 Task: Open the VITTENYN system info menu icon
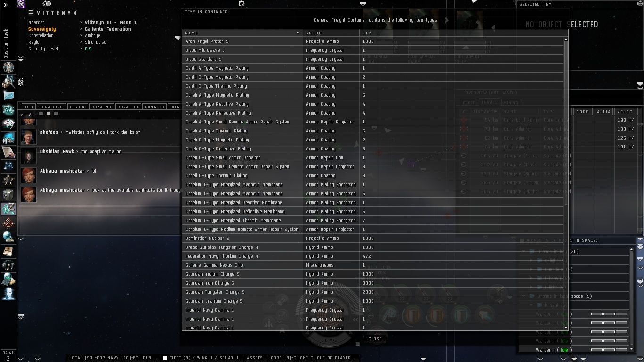(31, 13)
